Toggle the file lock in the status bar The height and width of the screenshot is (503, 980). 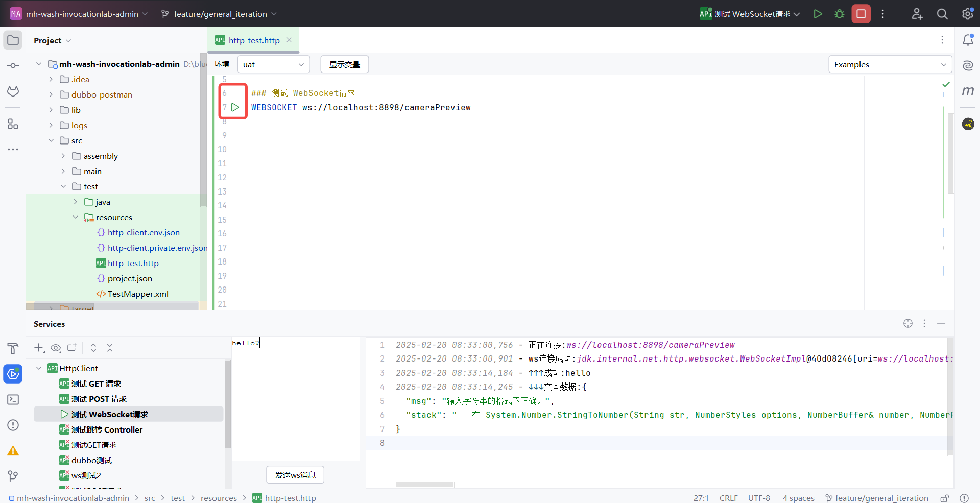[x=944, y=498]
